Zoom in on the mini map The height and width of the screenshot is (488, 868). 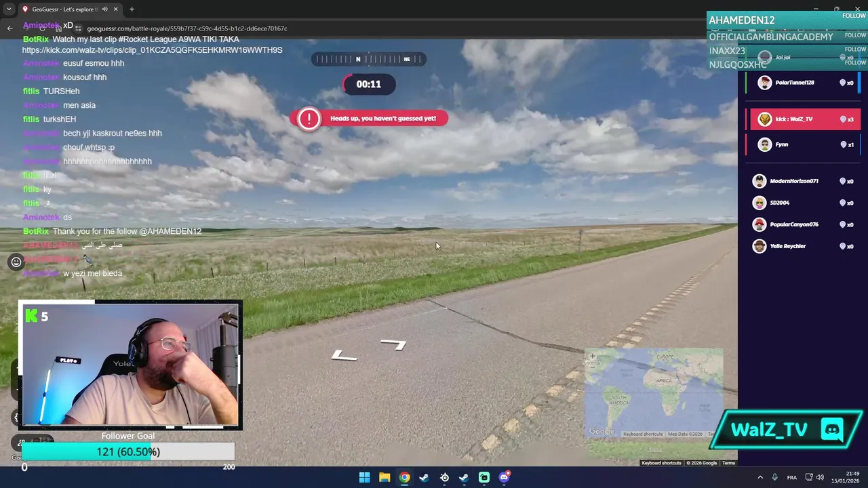[x=592, y=356]
